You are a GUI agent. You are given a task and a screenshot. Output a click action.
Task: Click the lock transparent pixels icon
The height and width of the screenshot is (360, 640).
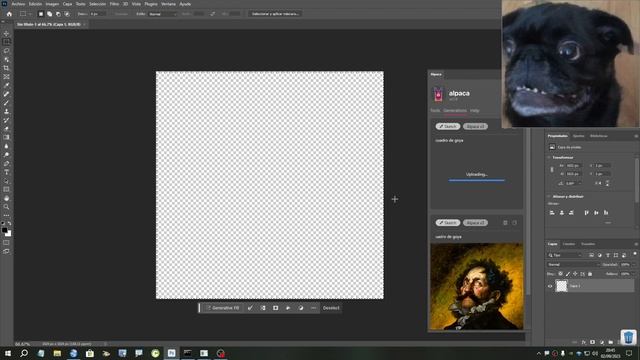click(560, 274)
